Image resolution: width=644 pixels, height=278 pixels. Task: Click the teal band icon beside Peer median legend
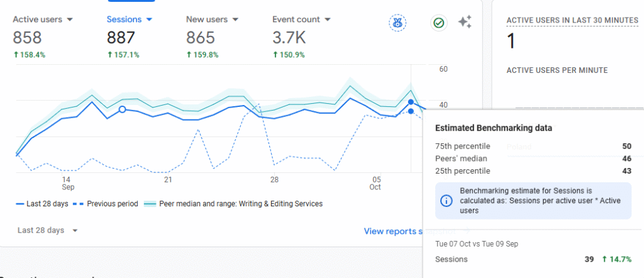[x=150, y=204]
